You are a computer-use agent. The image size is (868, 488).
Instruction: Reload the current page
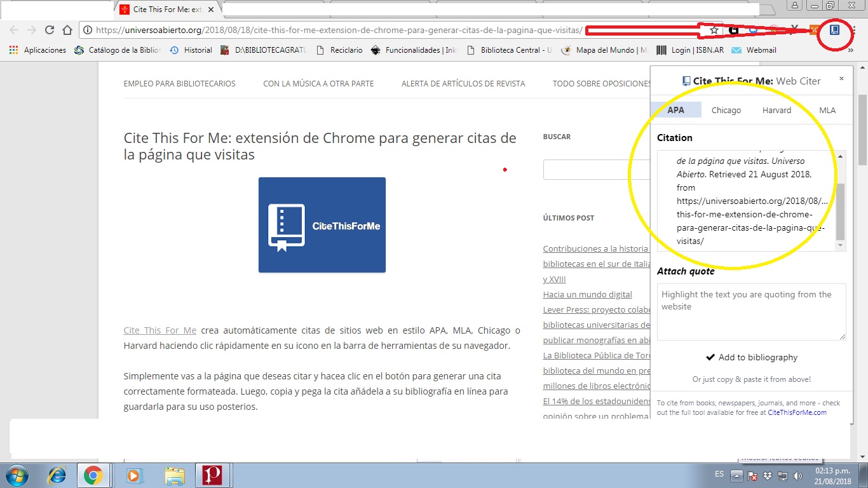tap(50, 30)
